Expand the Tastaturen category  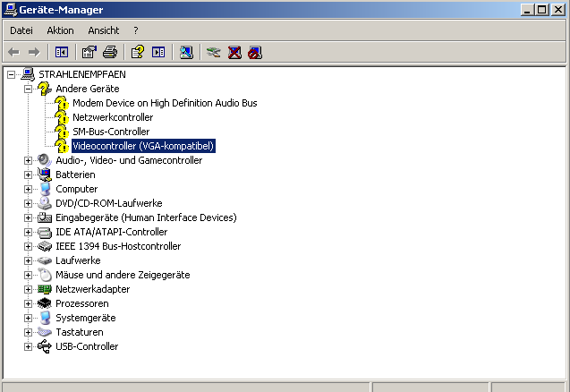pyautogui.click(x=28, y=332)
